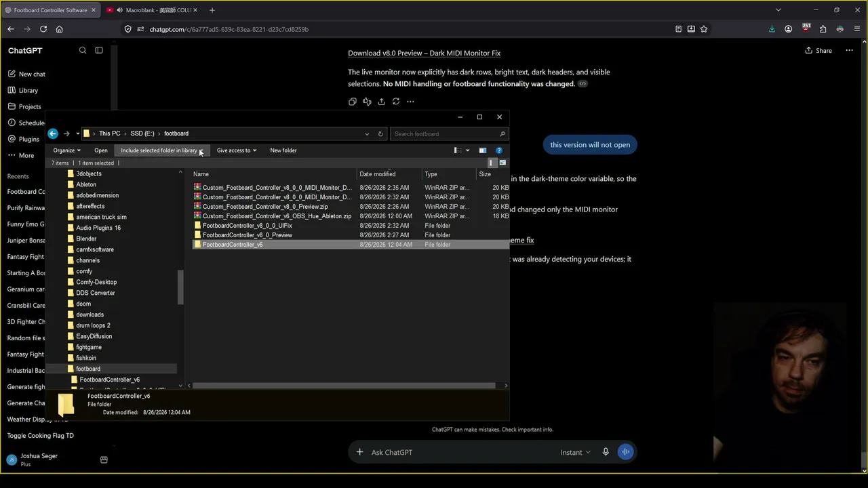The image size is (868, 488).
Task: Click the thumbs up/down feedback icon under the response
Action: coord(367,102)
